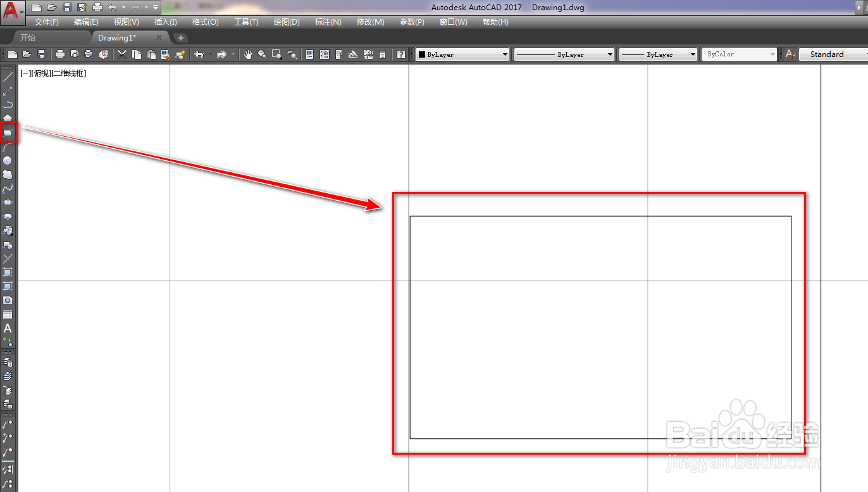Click Copy in the standard toolbar
Viewport: 868px width, 492px height.
pyautogui.click(x=137, y=54)
